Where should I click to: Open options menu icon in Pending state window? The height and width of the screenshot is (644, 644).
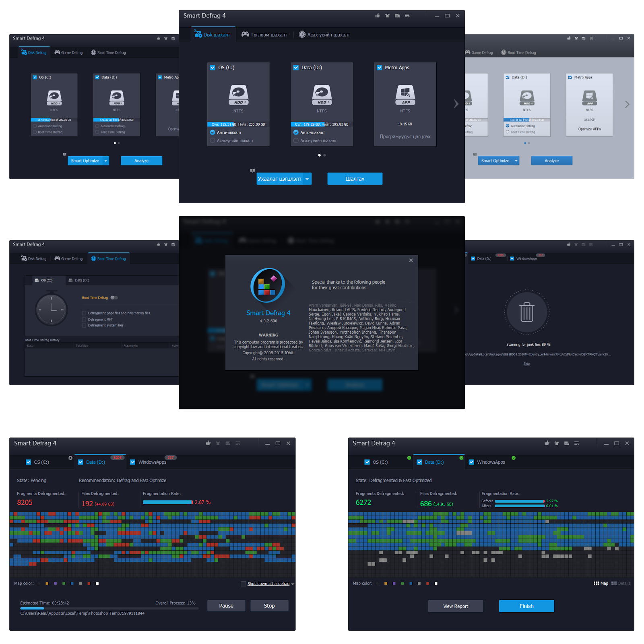[x=238, y=443]
